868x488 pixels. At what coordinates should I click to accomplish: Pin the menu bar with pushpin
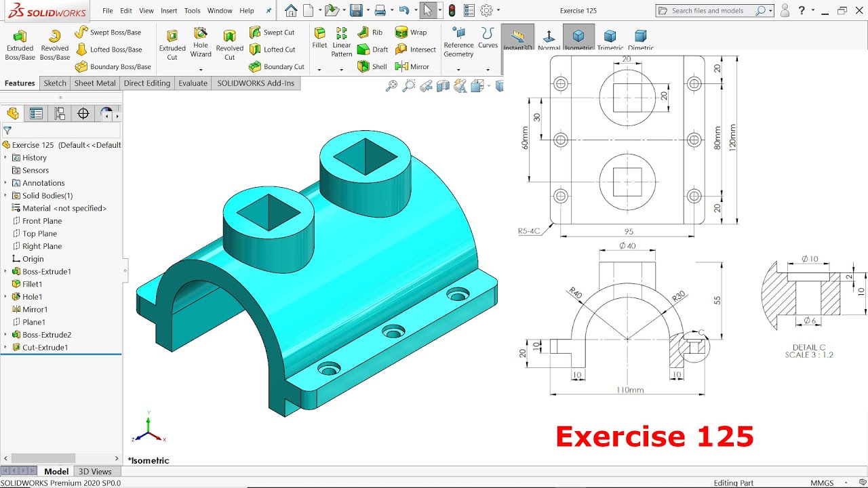pyautogui.click(x=269, y=11)
